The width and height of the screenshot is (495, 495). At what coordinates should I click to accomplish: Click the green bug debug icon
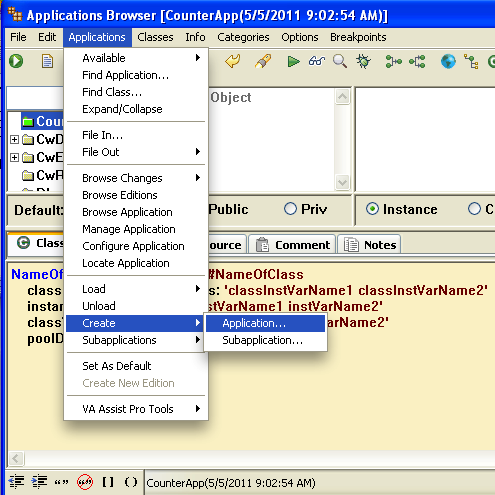point(363,62)
